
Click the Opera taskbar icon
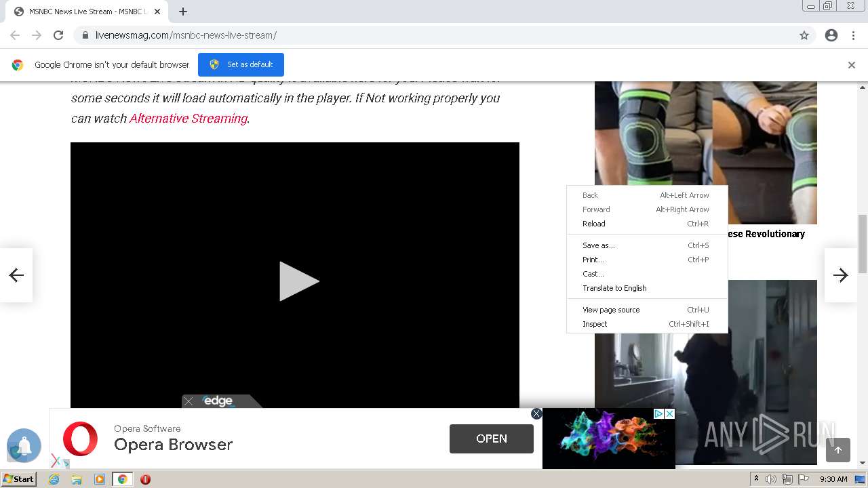point(145,479)
